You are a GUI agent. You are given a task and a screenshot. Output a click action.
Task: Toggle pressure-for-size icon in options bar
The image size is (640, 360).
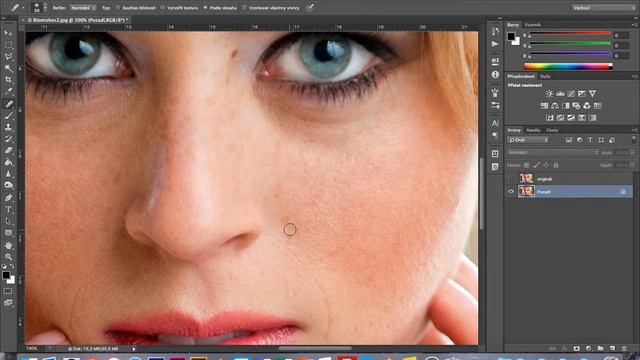(x=310, y=7)
